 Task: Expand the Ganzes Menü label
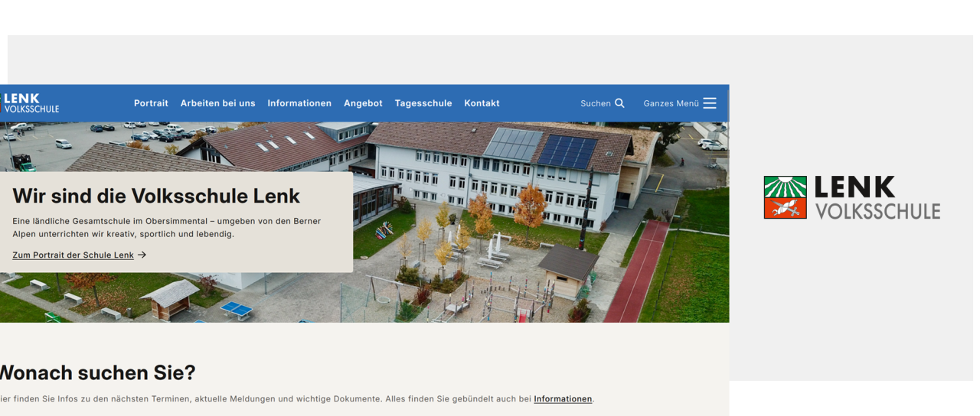671,103
